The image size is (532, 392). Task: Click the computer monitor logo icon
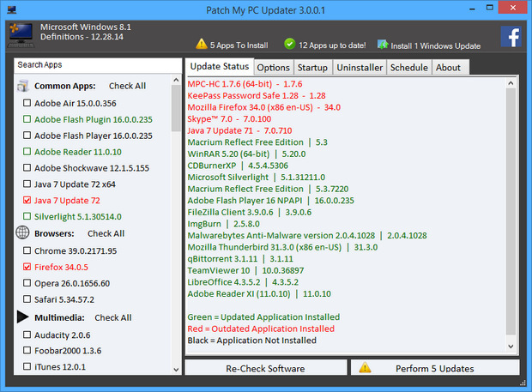21,35
